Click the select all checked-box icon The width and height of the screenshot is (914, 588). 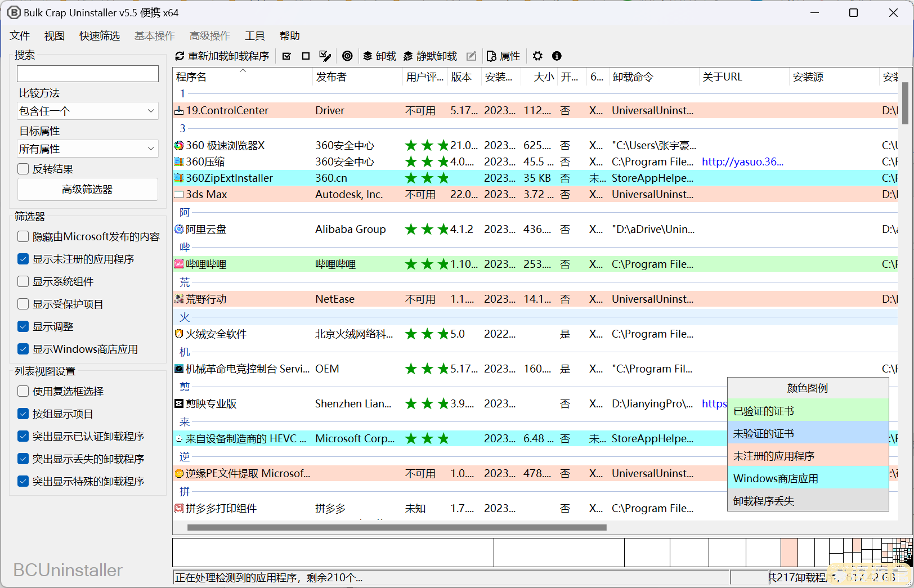click(x=286, y=56)
